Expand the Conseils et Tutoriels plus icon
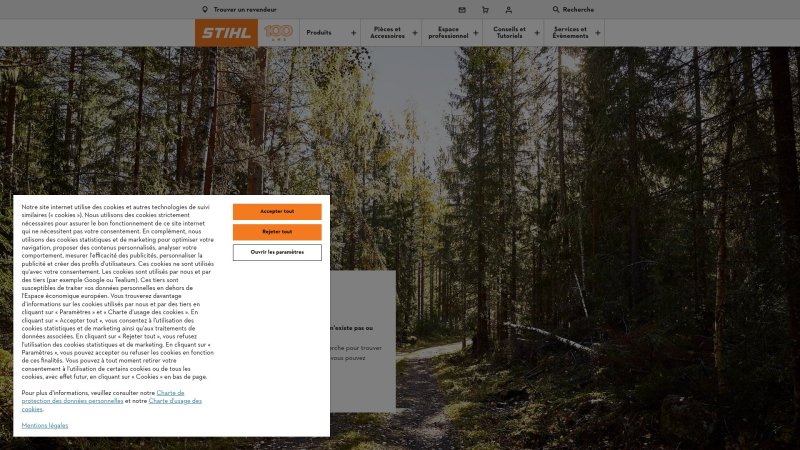 (537, 33)
